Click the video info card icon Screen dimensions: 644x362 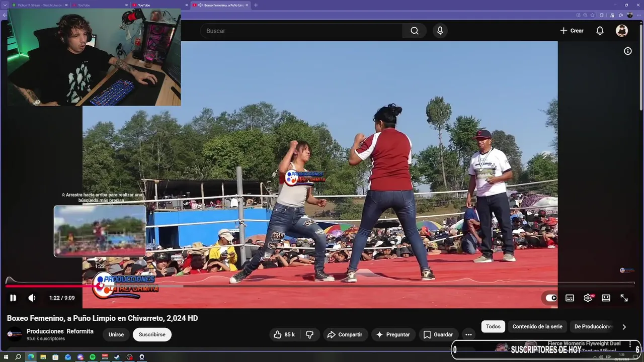click(x=627, y=51)
